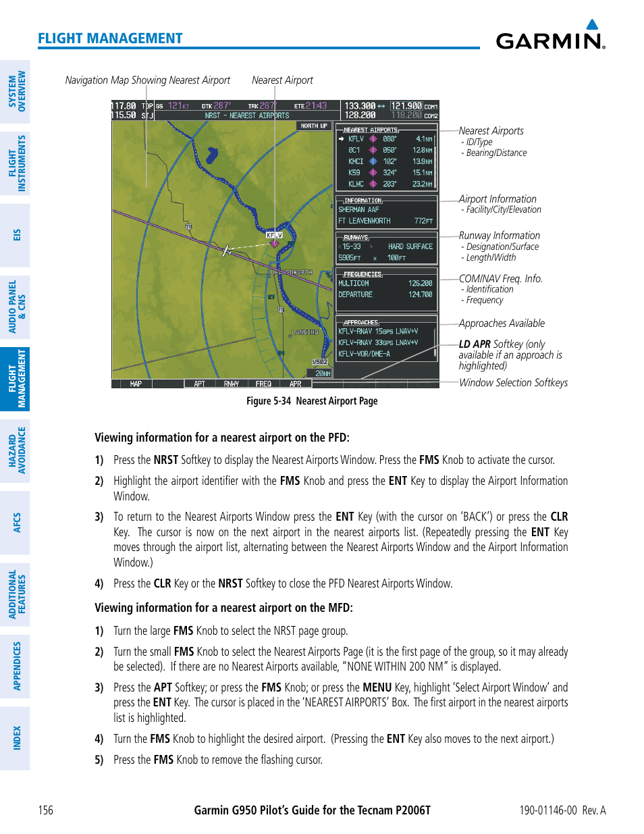Select the APT softkey

click(200, 384)
